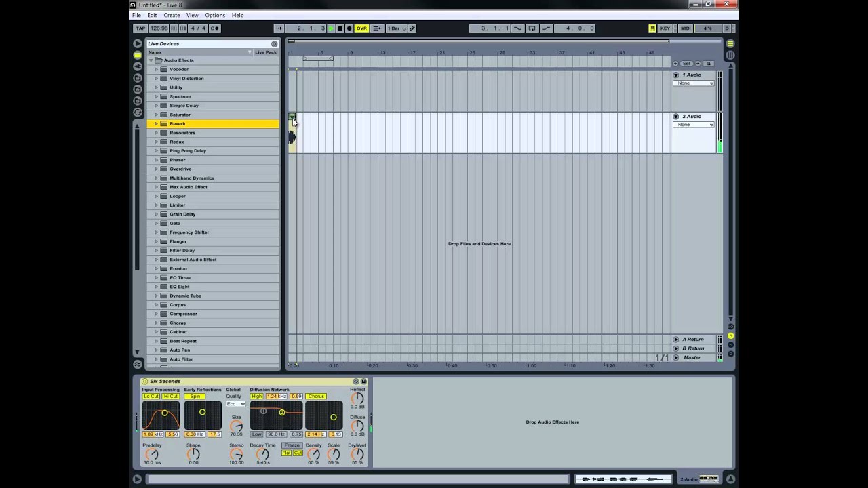Activate Follow playback icon
This screenshot has height=488, width=868.
[x=279, y=28]
